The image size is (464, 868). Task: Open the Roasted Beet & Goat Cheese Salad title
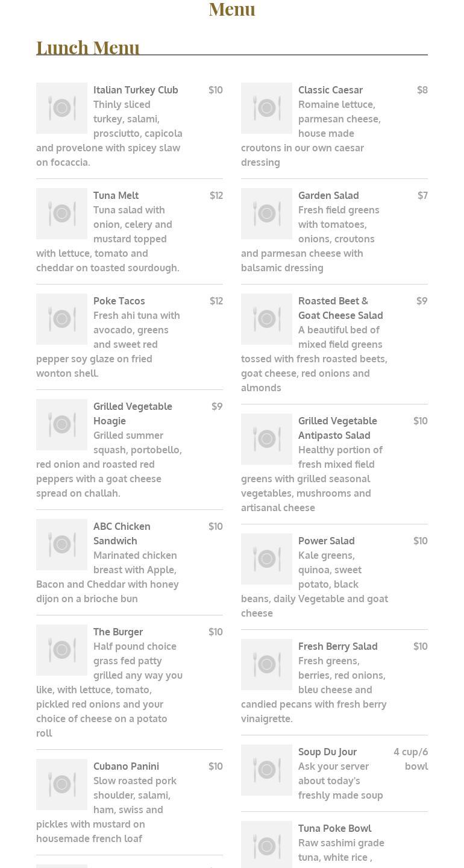pyautogui.click(x=340, y=308)
